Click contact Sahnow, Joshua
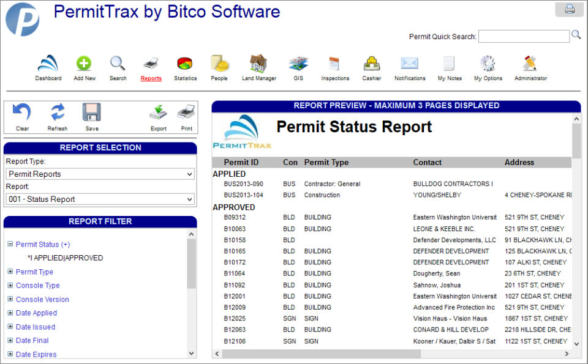The height and width of the screenshot is (364, 588). (437, 285)
